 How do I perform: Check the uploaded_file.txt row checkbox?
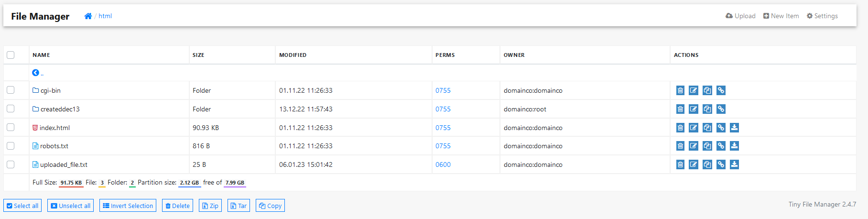[x=11, y=164]
